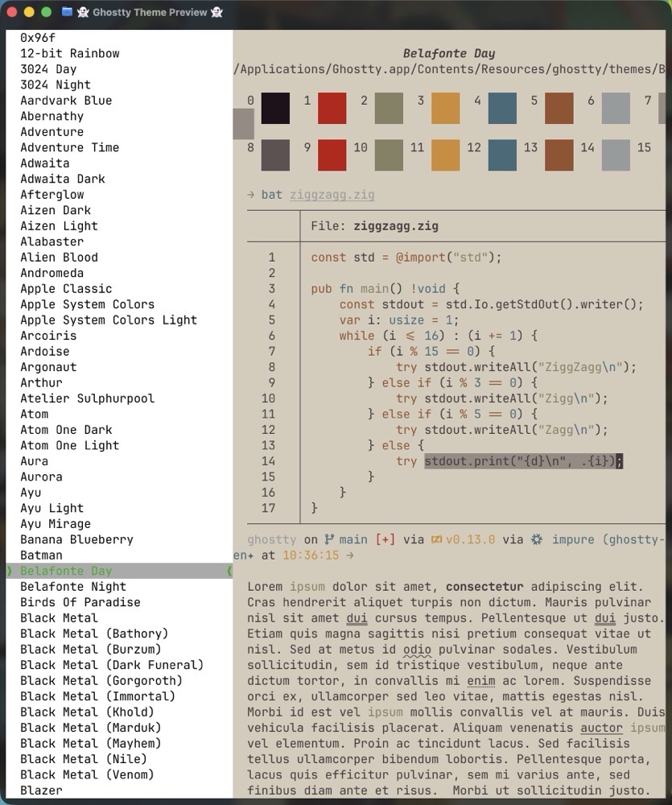Pick the Adventure Time theme

(70, 147)
